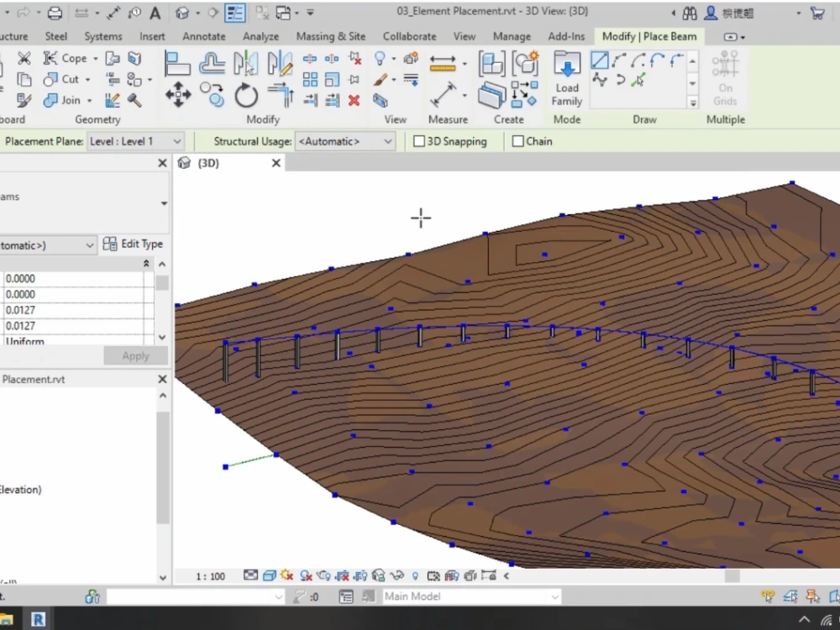Select the Line tool in the Draw panel
840x630 pixels.
coord(600,58)
